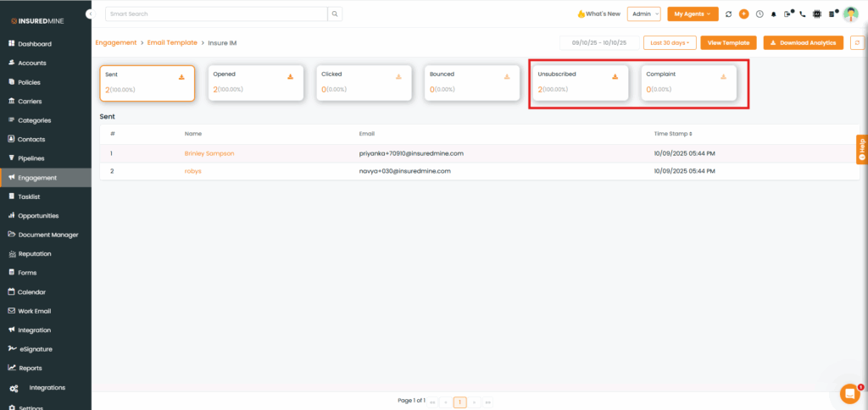Click the refresh icon beside Download Analytics
This screenshot has height=410, width=868.
(x=857, y=42)
